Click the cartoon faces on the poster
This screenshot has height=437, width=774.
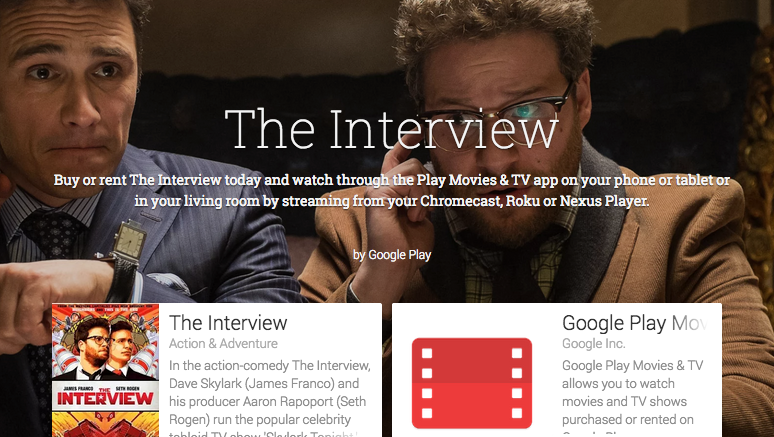pyautogui.click(x=106, y=346)
